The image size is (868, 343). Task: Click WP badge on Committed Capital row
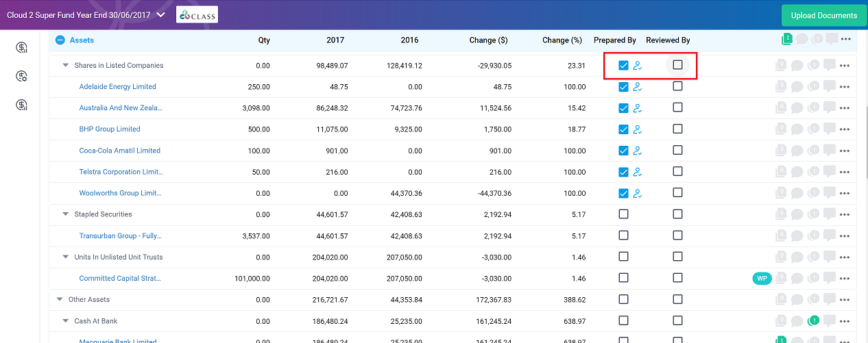tap(762, 278)
